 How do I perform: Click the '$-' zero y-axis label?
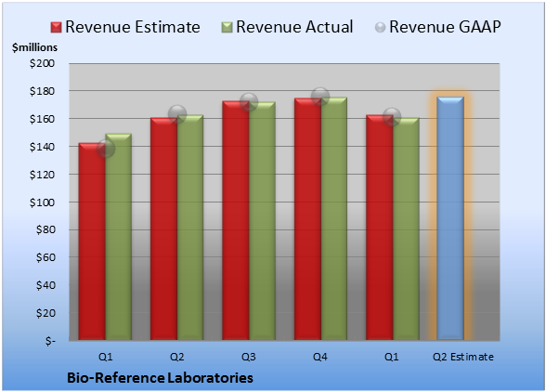pyautogui.click(x=50, y=341)
